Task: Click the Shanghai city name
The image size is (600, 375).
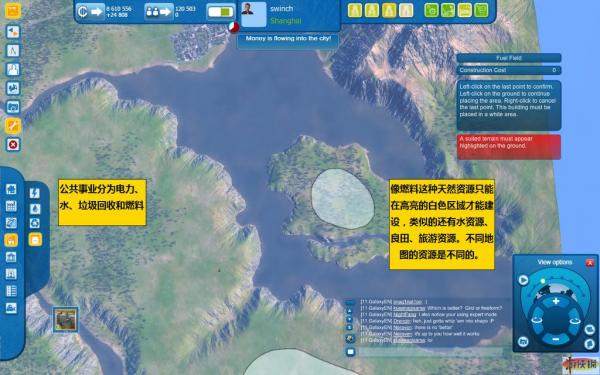Action: coord(285,21)
